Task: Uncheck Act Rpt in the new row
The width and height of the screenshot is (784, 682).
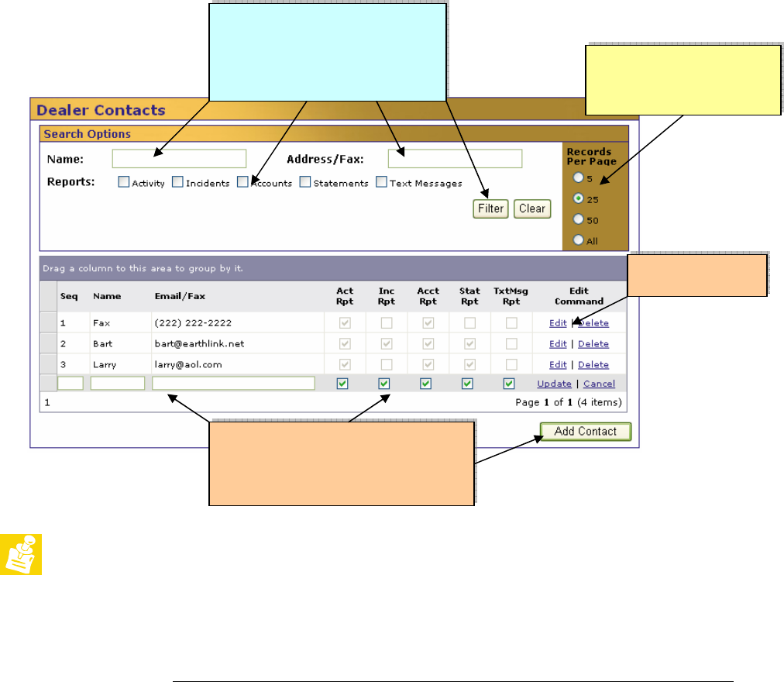Action: click(x=342, y=384)
